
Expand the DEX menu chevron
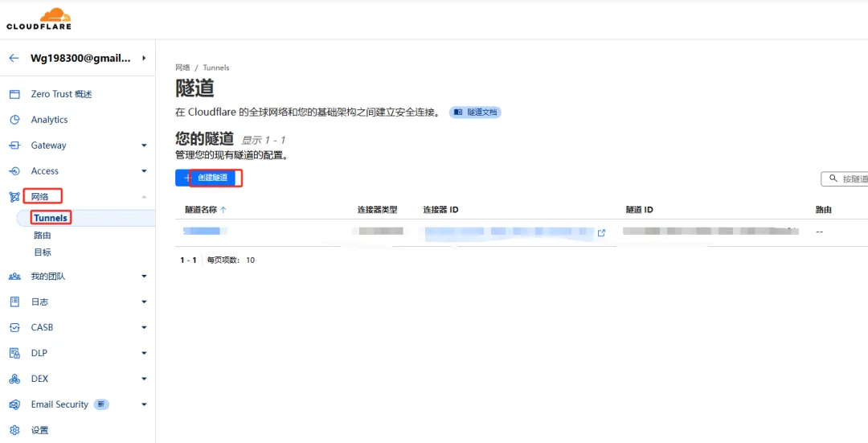pos(144,379)
